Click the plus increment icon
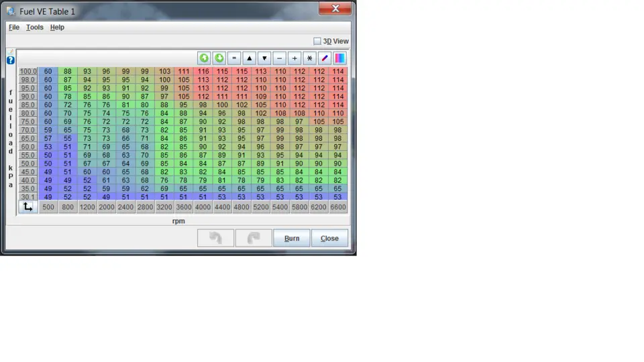This screenshot has height=362, width=644. coord(294,58)
